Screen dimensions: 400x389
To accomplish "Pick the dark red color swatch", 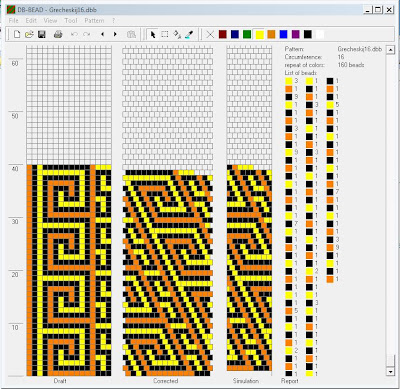I will [223, 34].
